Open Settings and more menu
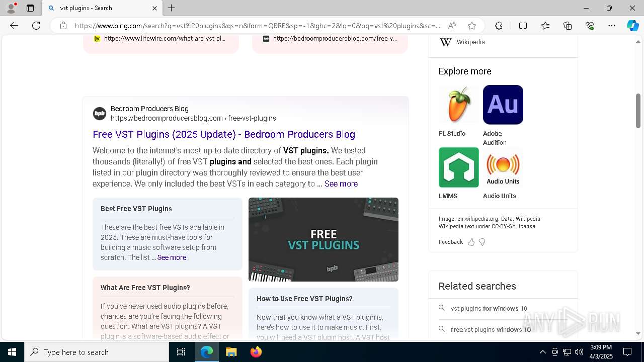The width and height of the screenshot is (644, 362). (612, 26)
